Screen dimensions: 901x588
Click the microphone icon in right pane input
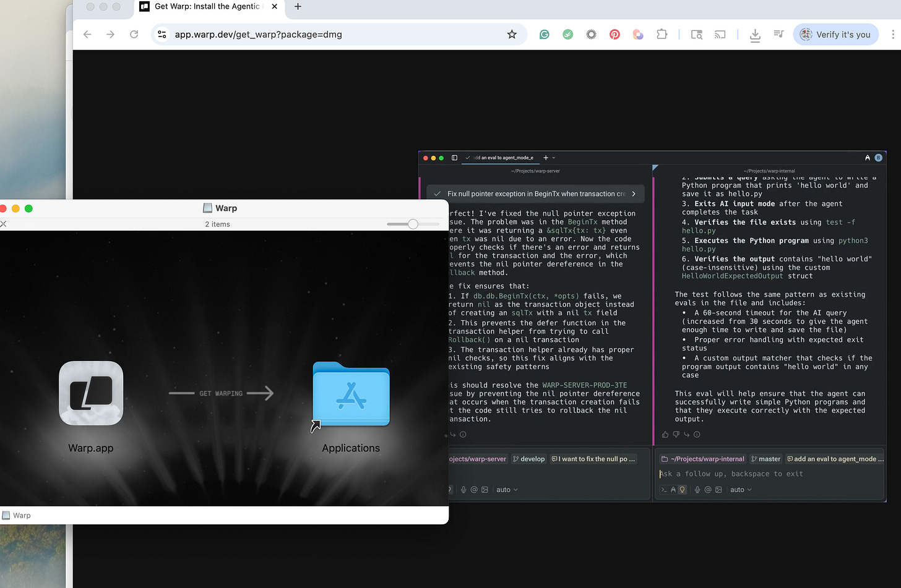pyautogui.click(x=697, y=489)
